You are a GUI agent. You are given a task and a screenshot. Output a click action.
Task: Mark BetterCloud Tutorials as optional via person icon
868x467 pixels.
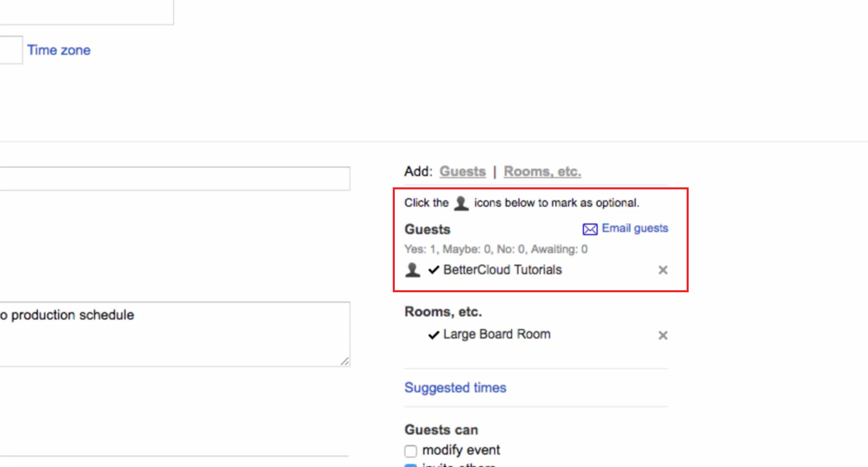pyautogui.click(x=413, y=270)
